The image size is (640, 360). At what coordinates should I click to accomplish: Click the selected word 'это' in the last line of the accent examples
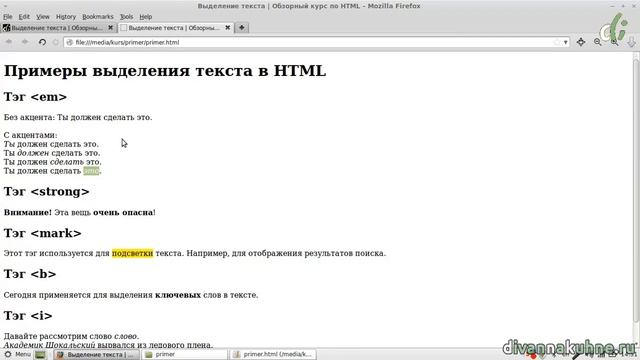(91, 171)
